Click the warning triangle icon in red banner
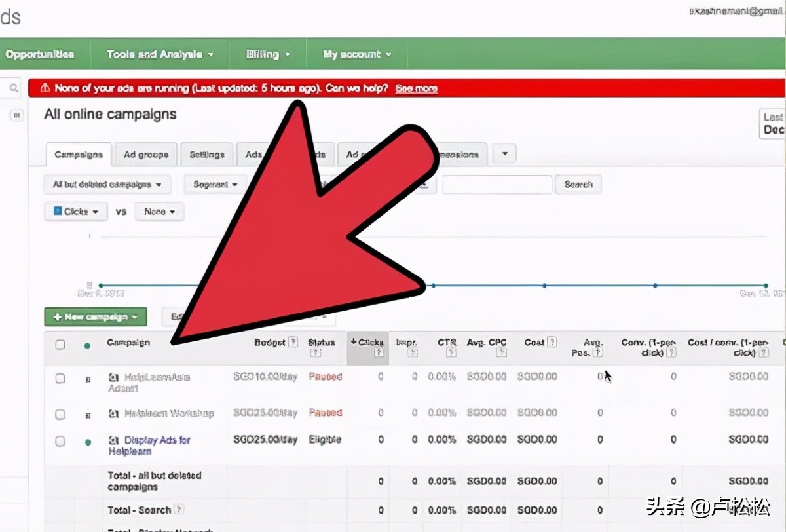This screenshot has width=786, height=532. tap(45, 88)
